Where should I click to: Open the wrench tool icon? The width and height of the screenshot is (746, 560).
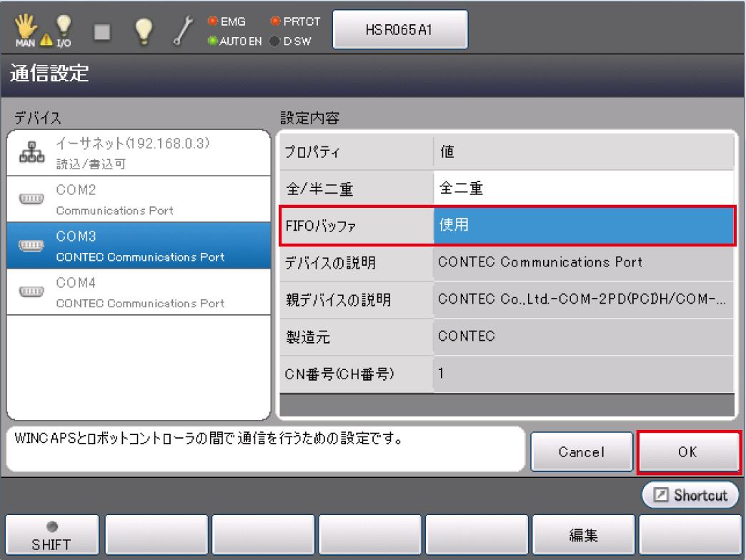pyautogui.click(x=184, y=31)
